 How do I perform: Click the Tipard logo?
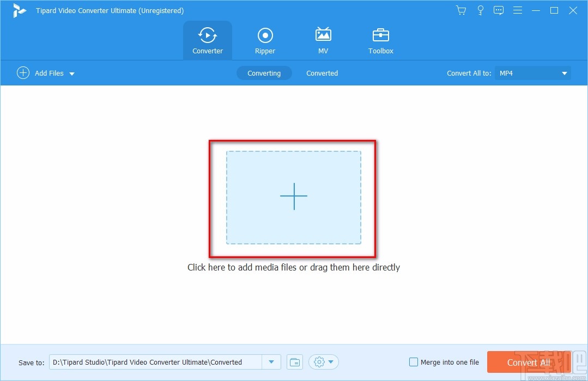[20, 10]
